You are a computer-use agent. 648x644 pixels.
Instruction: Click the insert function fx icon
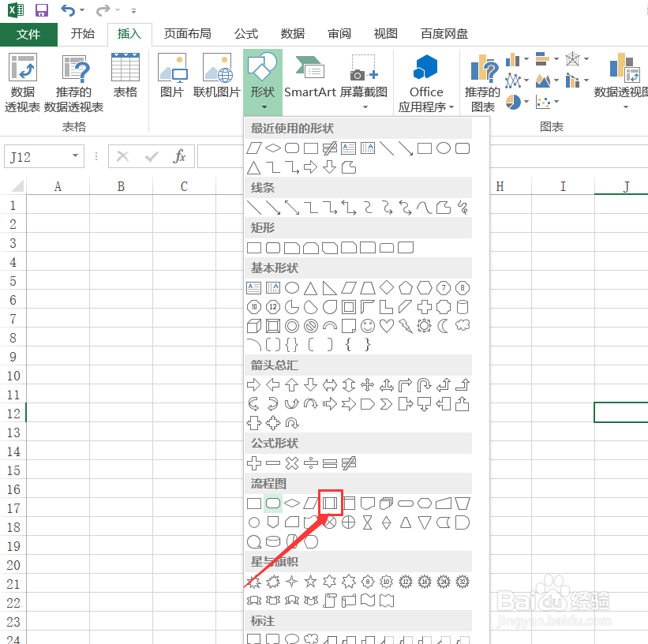(179, 156)
